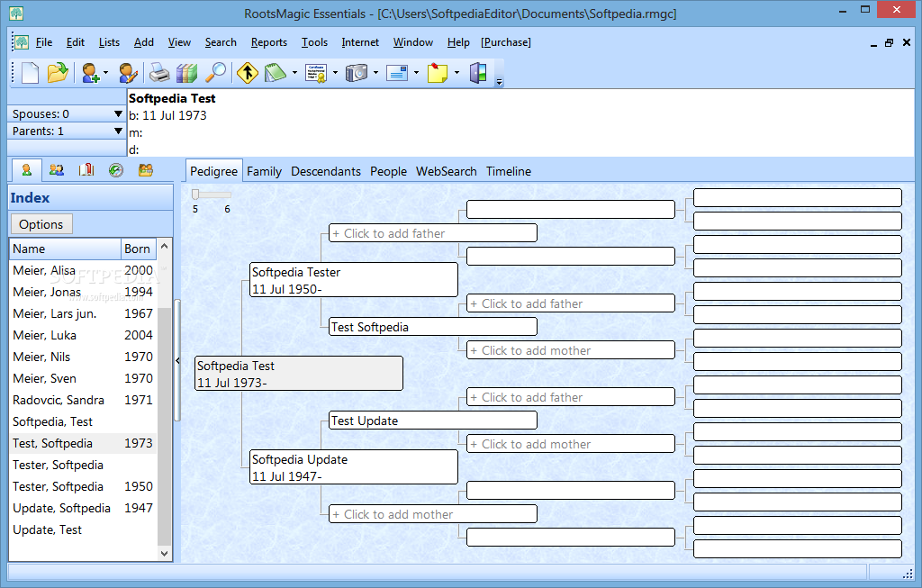Click the magnifying glass search icon
Viewport: 922px width, 588px height.
216,73
